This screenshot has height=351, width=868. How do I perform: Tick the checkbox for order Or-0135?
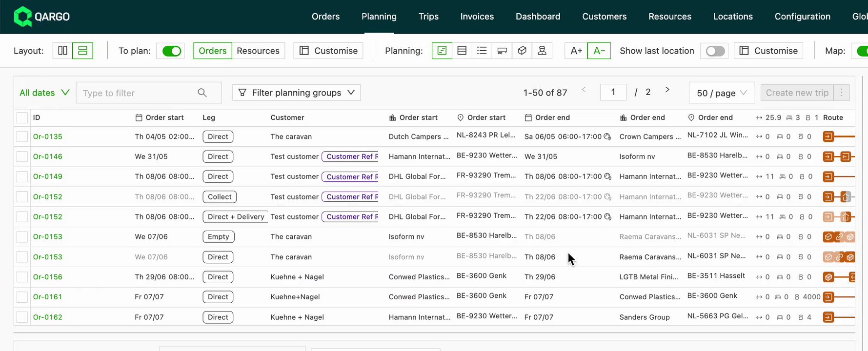[22, 136]
